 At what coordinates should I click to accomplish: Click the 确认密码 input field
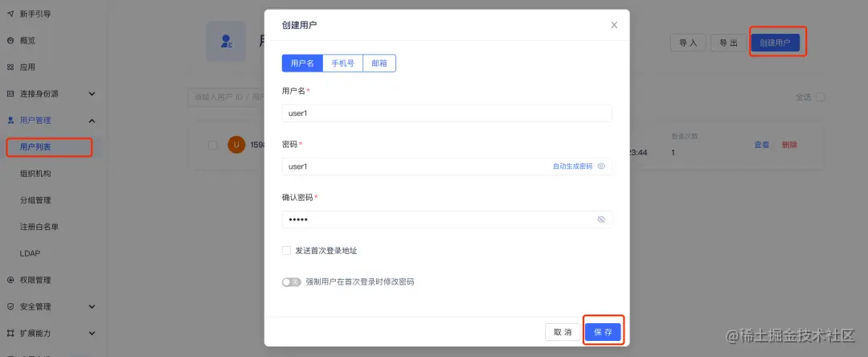[447, 220]
